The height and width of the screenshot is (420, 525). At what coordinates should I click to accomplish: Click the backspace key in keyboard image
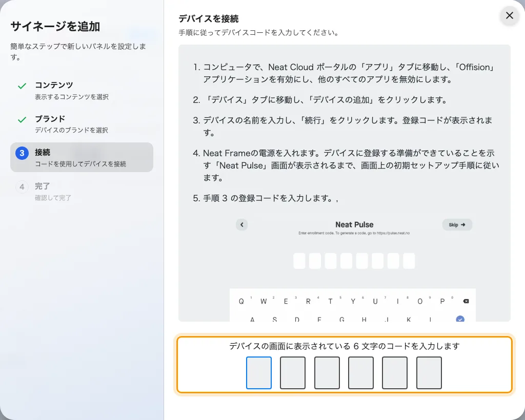(x=466, y=301)
